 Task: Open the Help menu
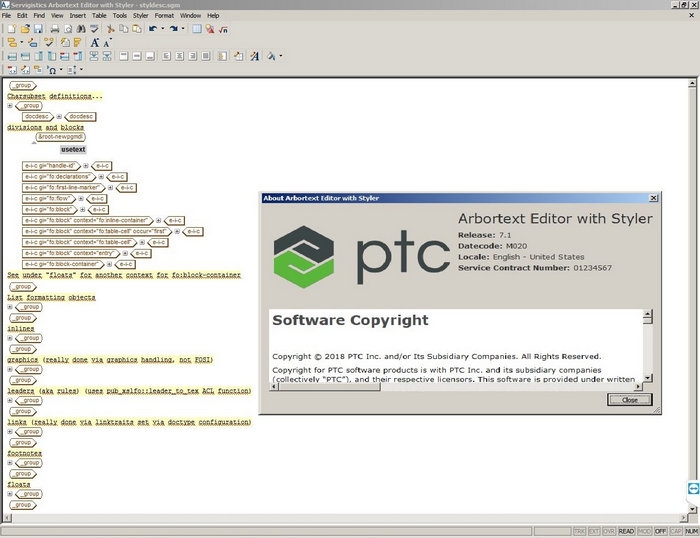tap(213, 16)
